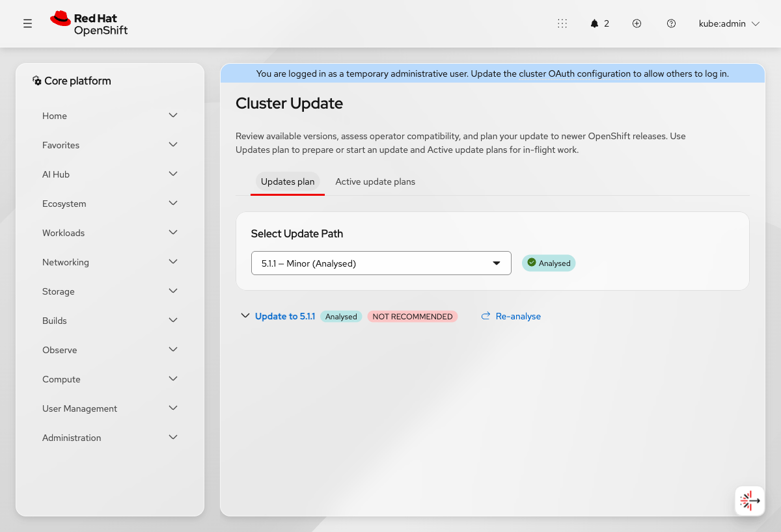This screenshot has height=532, width=781.
Task: Expand the Observe navigation section
Action: tap(110, 350)
